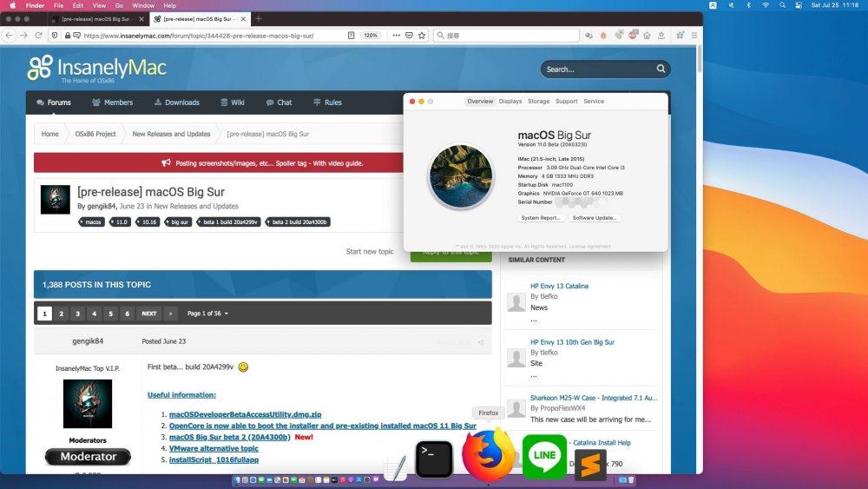Open the Displays tab in About This Mac
This screenshot has height=489, width=868.
coord(510,102)
